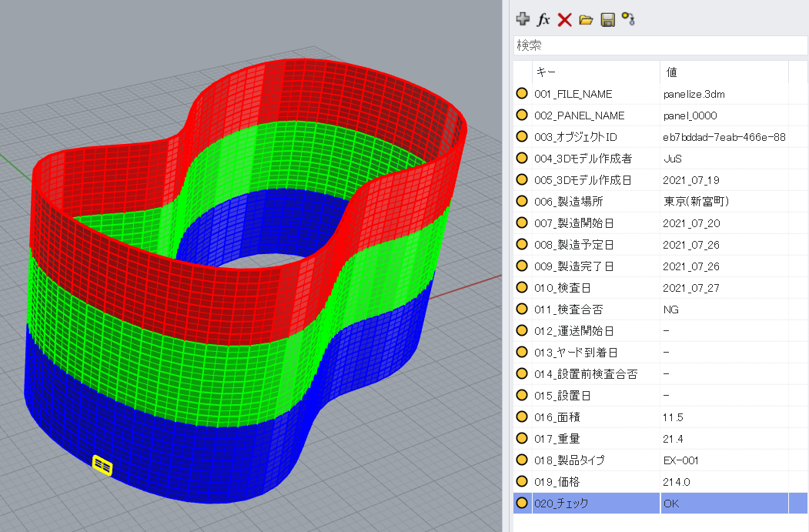809x532 pixels.
Task: Toggle the orange marker for 020_チェック
Action: tap(523, 503)
